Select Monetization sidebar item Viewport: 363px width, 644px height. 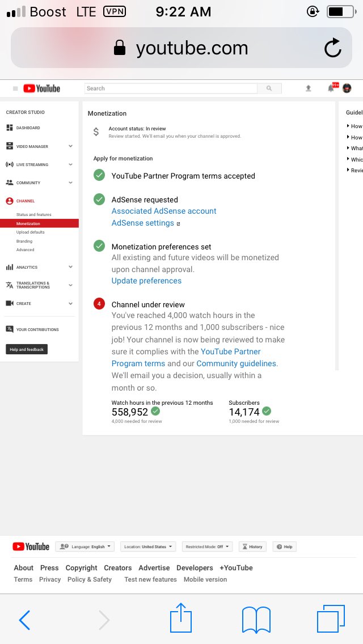point(40,223)
